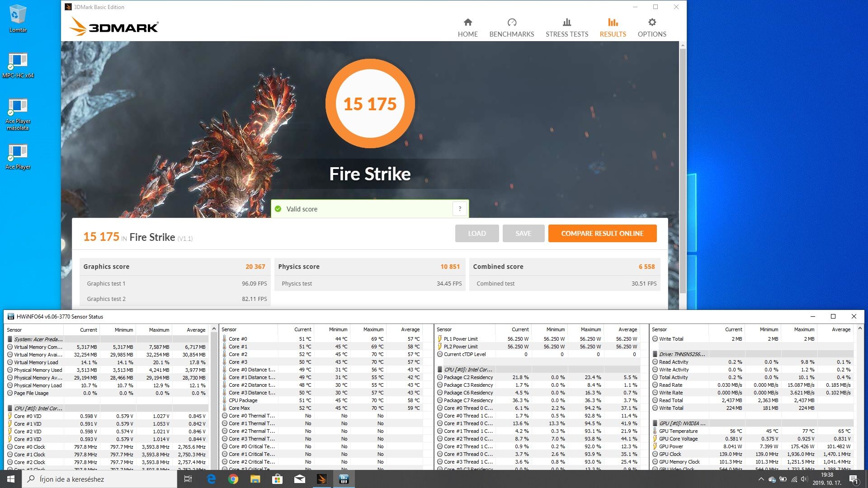The width and height of the screenshot is (868, 488).
Task: Select the Drive: THNSN5256 group header
Action: 752,354
